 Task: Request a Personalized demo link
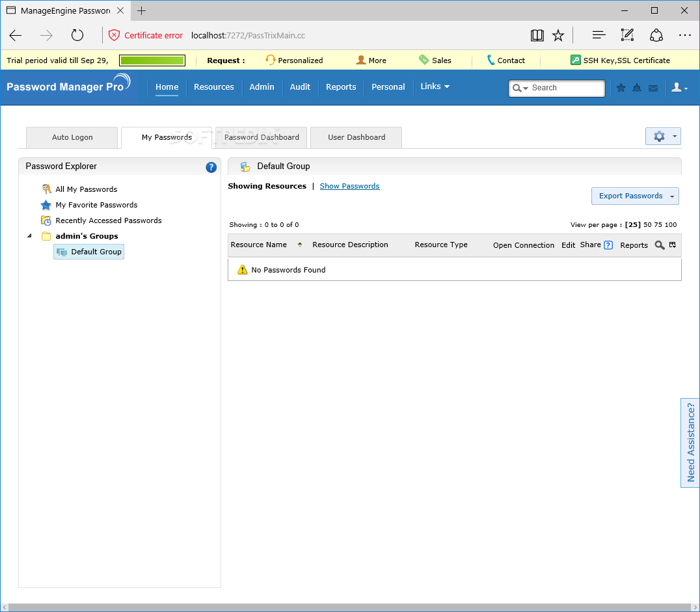294,60
